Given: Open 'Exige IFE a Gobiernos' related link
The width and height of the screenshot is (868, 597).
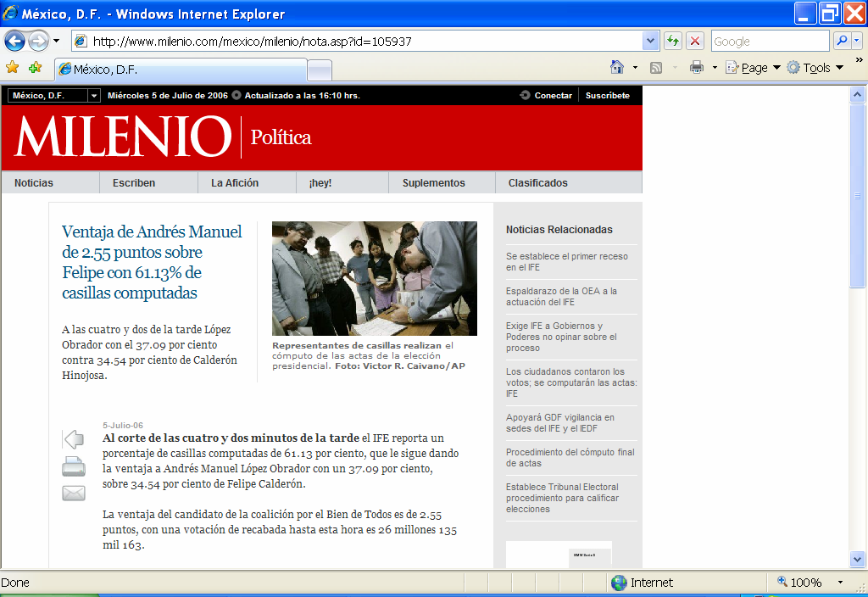Looking at the screenshot, I should [x=561, y=337].
